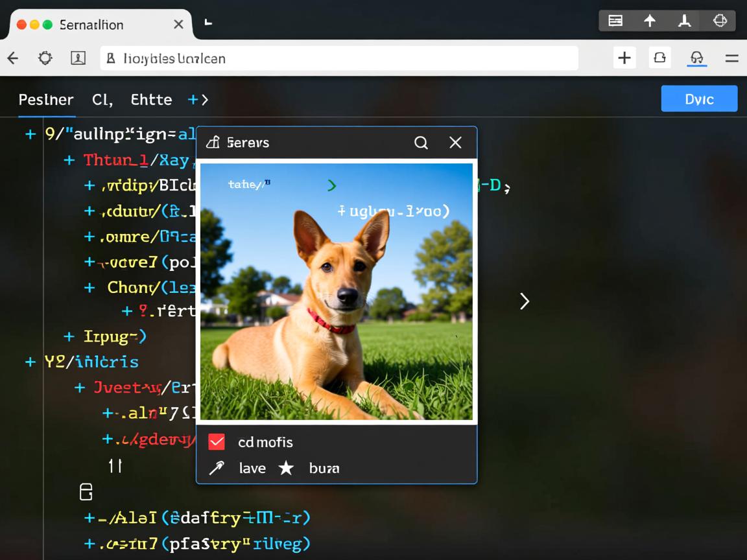The height and width of the screenshot is (560, 747).
Task: Click the star icon next to buza
Action: tap(286, 468)
